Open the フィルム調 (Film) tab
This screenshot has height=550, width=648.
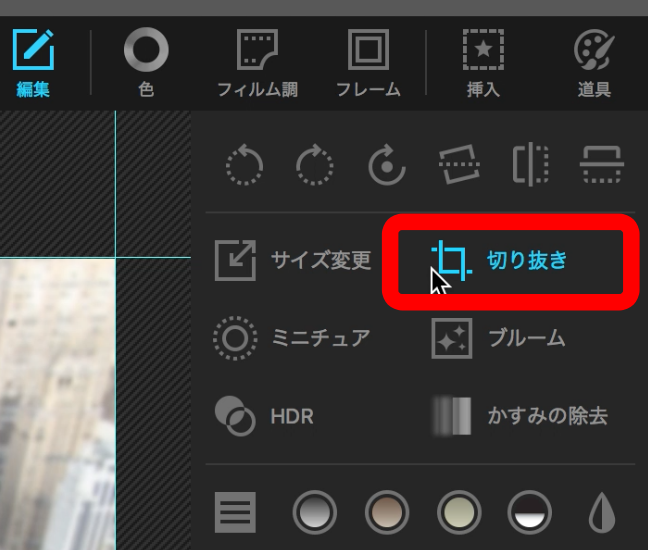pos(257,63)
